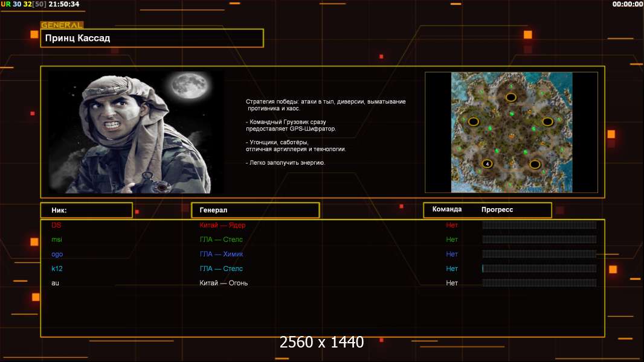Click team value 'Нет' for au
Screen dimensions: 644x362
coord(452,283)
